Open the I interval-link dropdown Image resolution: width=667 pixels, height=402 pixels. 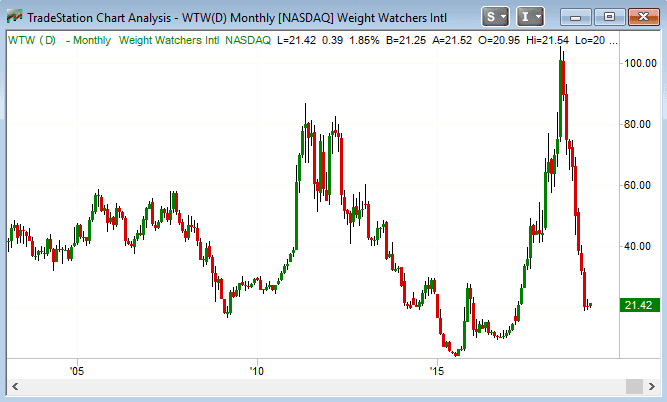530,17
